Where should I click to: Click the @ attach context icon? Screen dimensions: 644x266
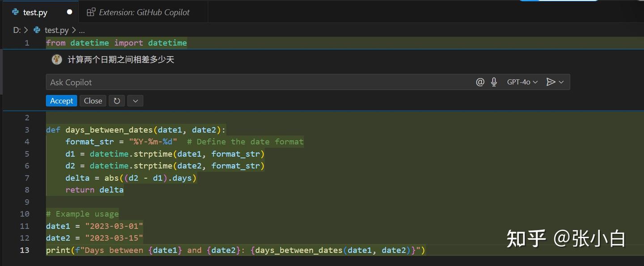pos(480,82)
